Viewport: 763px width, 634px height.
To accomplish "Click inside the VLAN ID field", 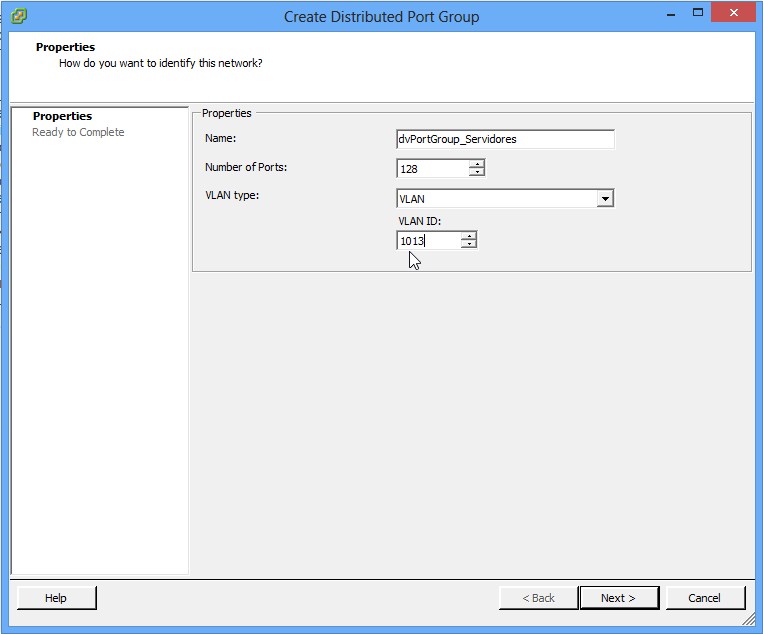I will 428,240.
